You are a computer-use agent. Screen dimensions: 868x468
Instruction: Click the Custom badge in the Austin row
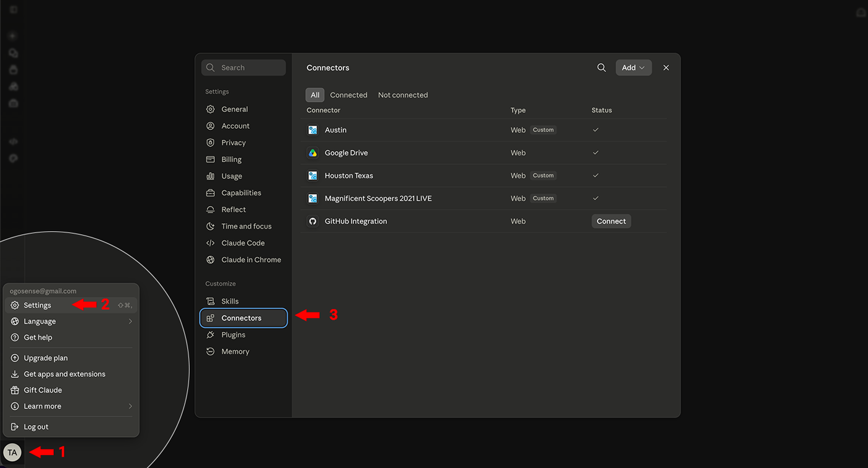(x=543, y=130)
